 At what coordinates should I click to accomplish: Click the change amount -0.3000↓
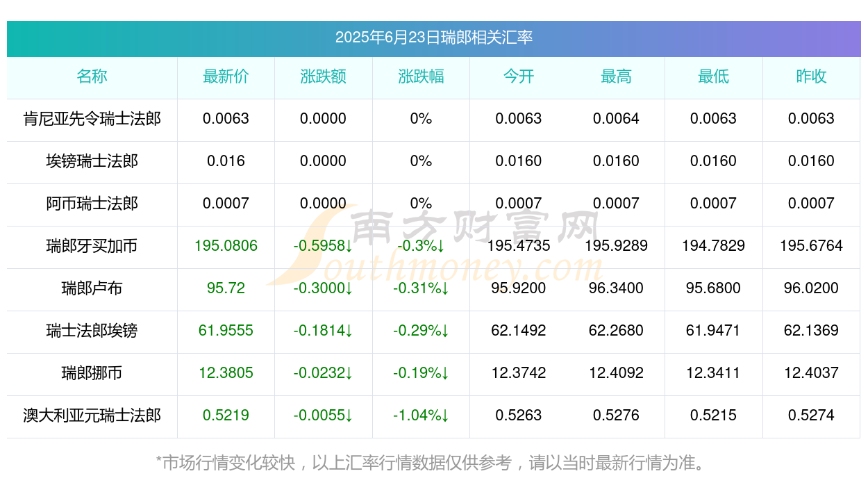[324, 288]
